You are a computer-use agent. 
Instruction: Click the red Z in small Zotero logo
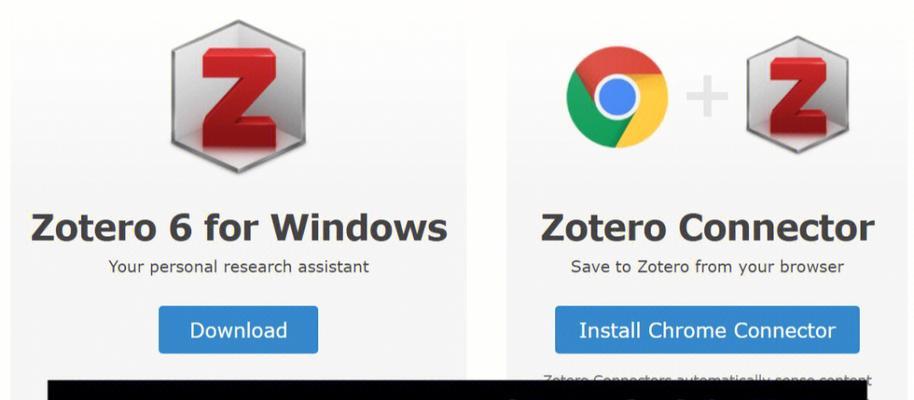click(x=798, y=96)
